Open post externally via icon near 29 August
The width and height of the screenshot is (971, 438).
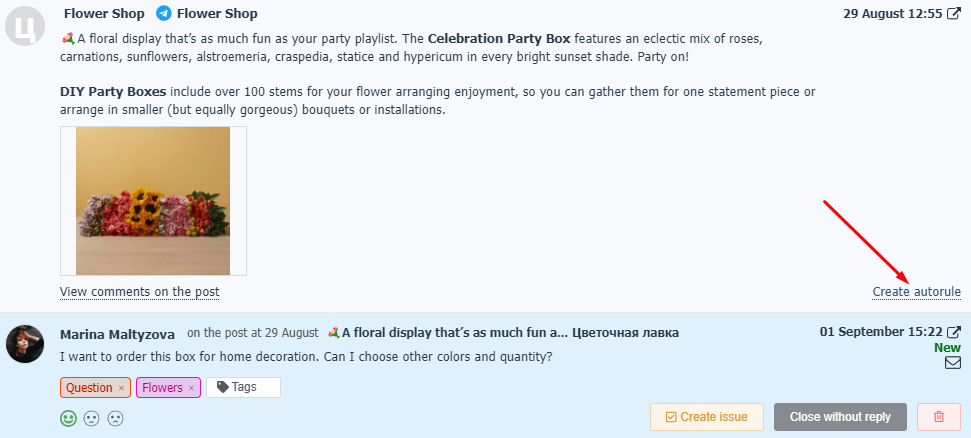click(954, 14)
